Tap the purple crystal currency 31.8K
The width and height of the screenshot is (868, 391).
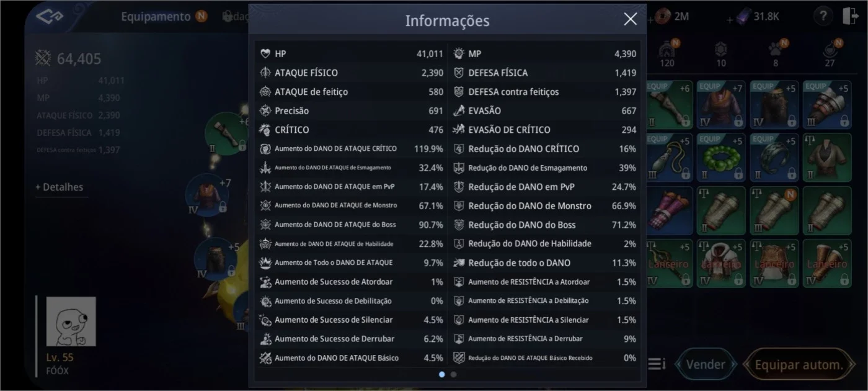pyautogui.click(x=758, y=17)
